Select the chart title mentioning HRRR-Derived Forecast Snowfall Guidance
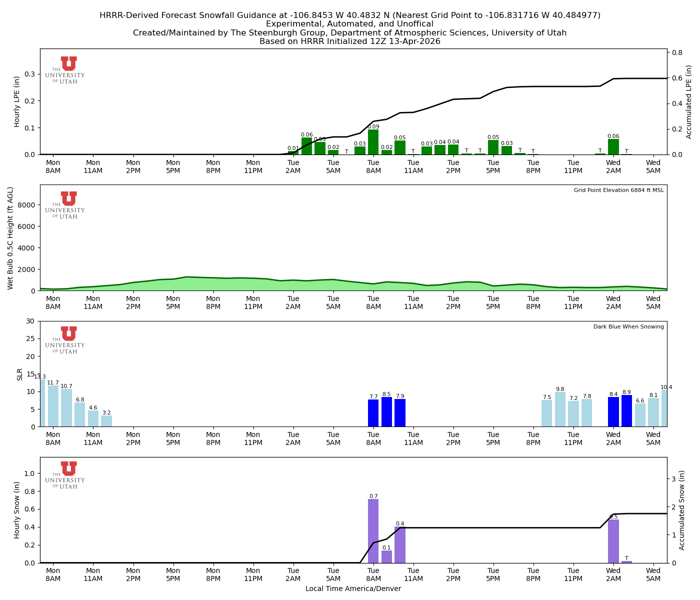 tap(350, 15)
